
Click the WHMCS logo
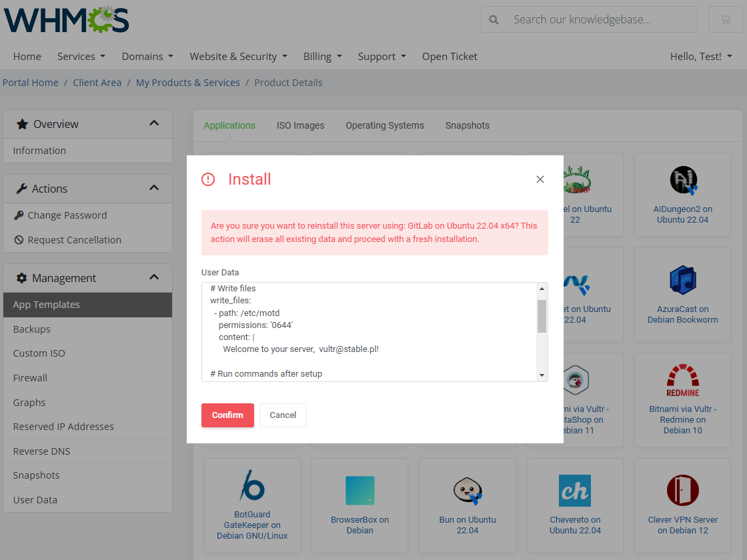pos(67,19)
